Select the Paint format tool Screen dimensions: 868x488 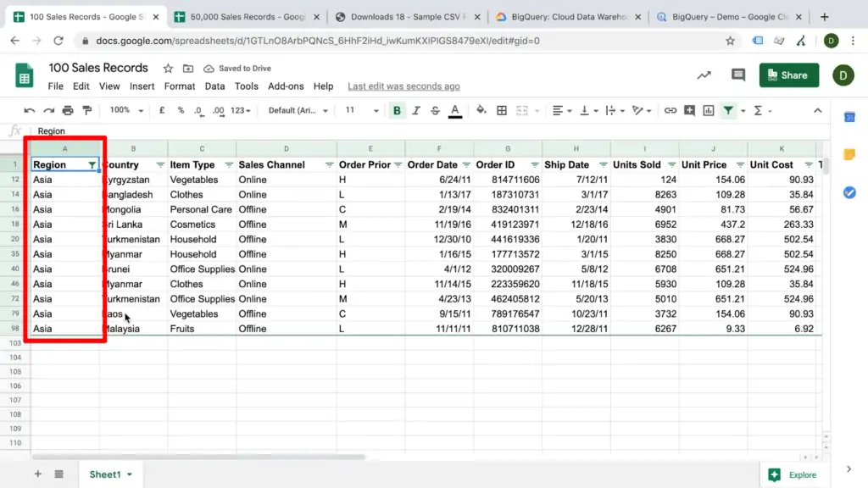[86, 110]
